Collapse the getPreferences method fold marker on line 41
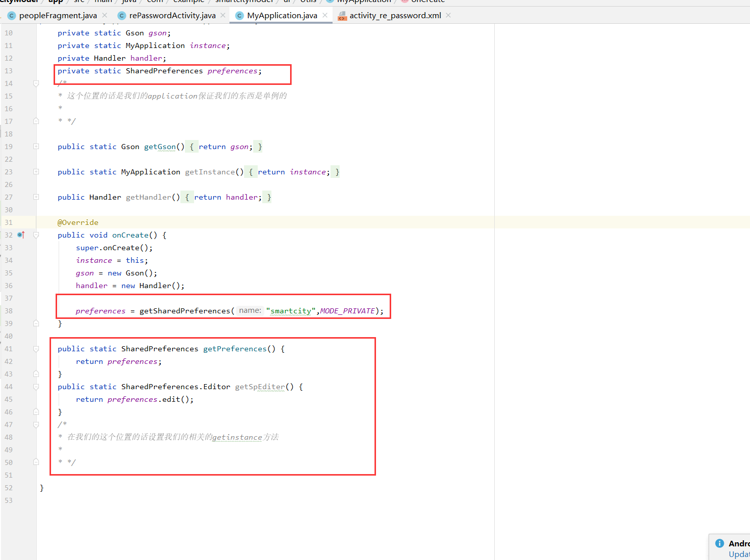 36,348
